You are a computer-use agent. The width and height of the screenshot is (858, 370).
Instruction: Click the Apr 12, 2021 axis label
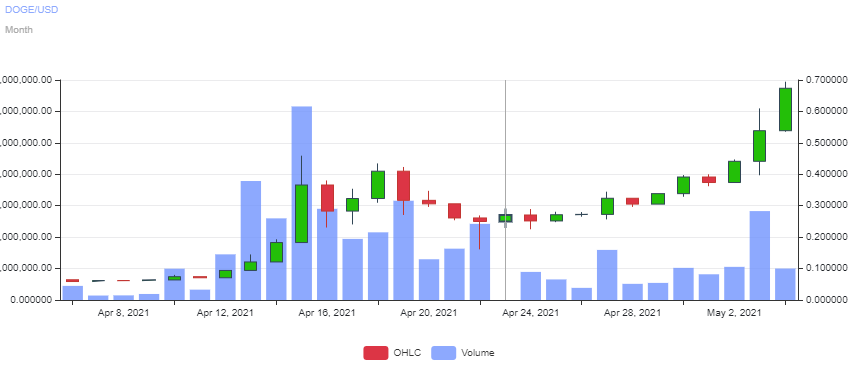pyautogui.click(x=225, y=313)
